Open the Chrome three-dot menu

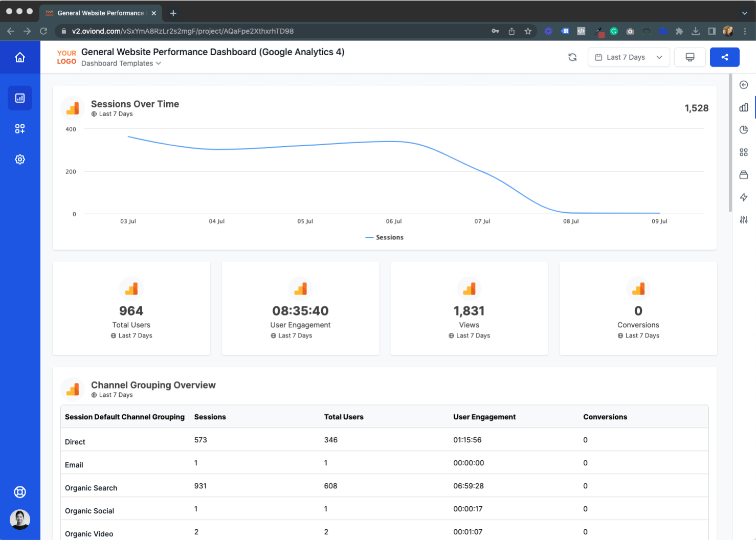(x=745, y=31)
